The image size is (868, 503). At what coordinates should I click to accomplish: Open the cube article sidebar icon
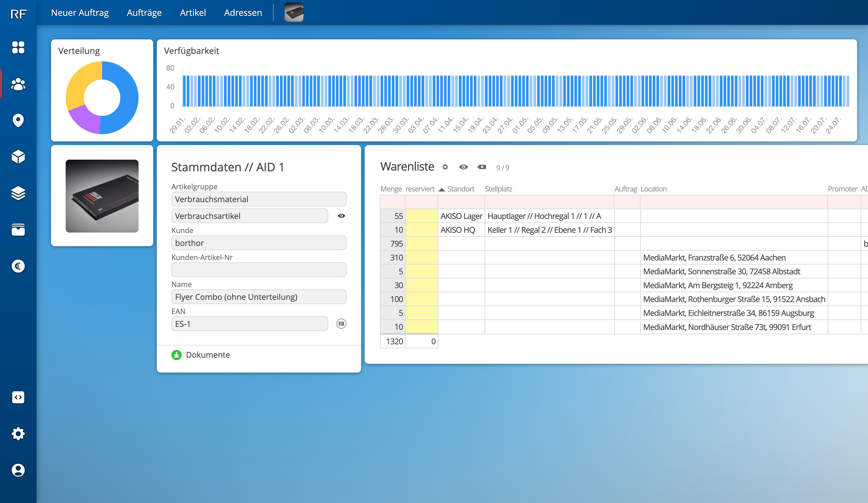click(18, 157)
